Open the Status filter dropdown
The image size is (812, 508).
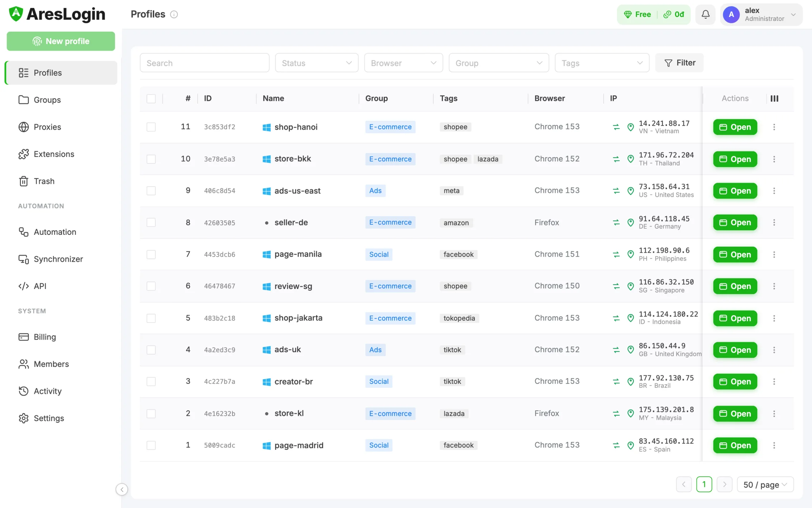pyautogui.click(x=317, y=63)
